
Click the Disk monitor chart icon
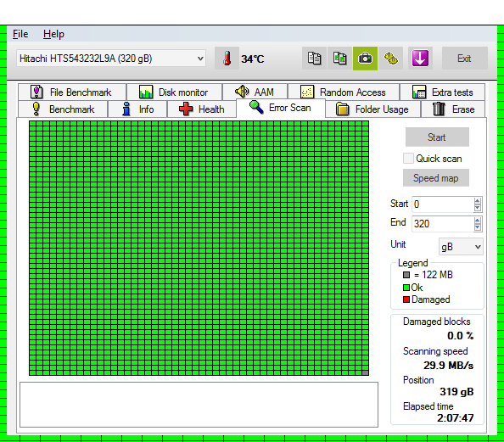pos(146,92)
